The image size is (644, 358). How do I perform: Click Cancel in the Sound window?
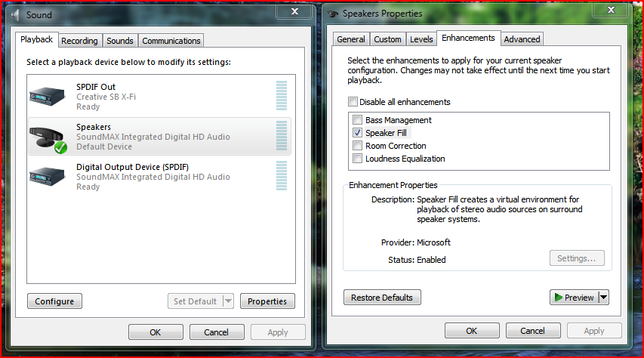tap(217, 332)
